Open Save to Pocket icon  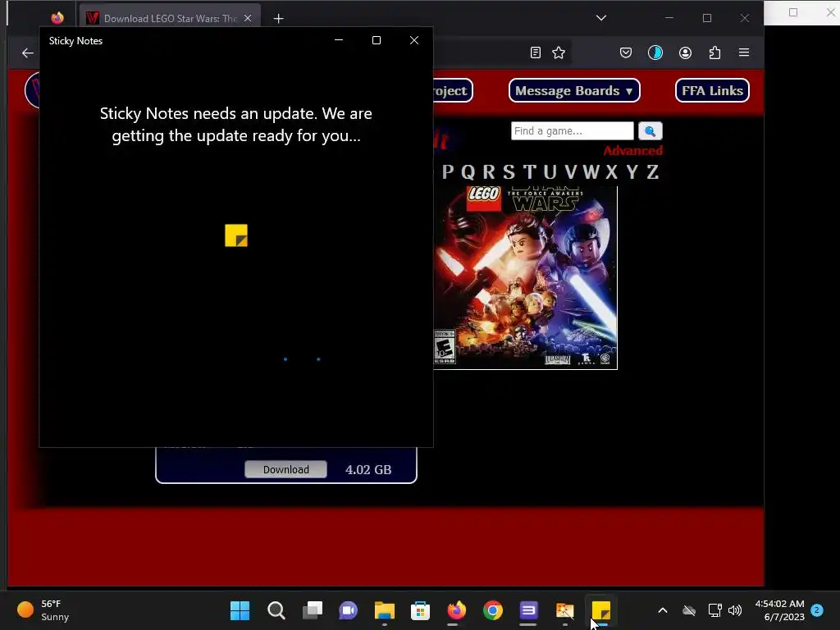pyautogui.click(x=626, y=52)
